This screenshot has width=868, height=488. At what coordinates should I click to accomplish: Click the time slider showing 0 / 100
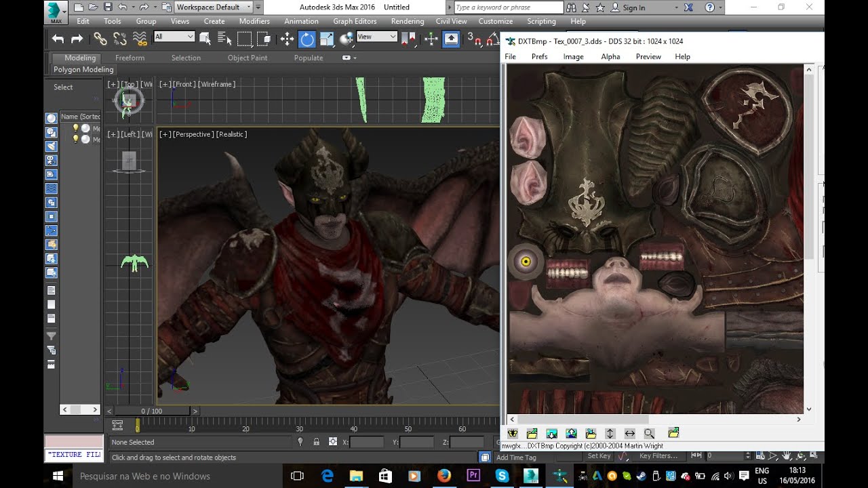coord(152,411)
